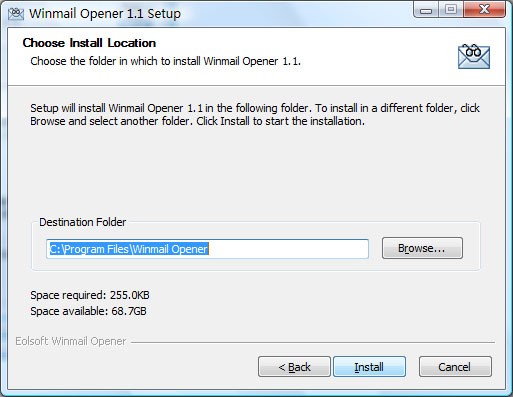Click the Winmail Opener 1.1 Setup title text
The height and width of the screenshot is (397, 513).
tap(105, 14)
